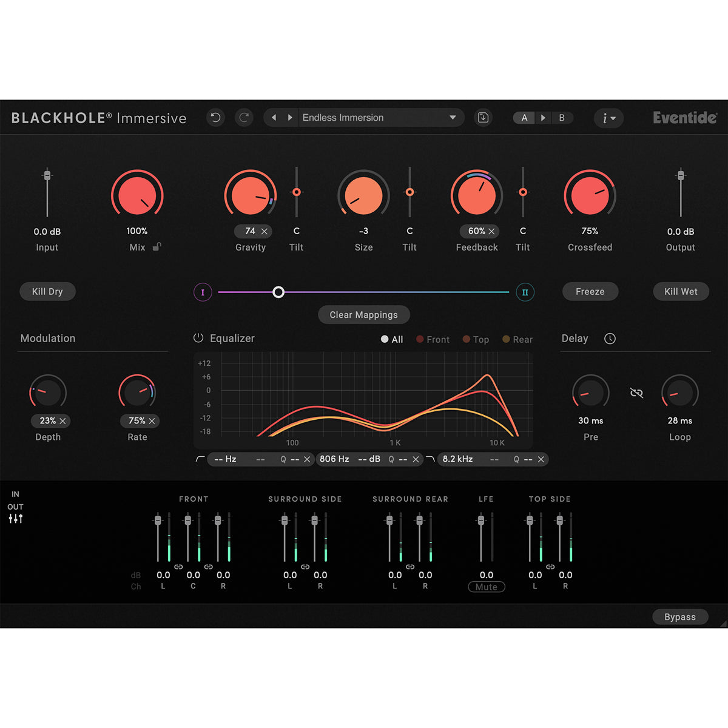Screen dimensions: 728x728
Task: Mute the LFE channel
Action: [485, 587]
